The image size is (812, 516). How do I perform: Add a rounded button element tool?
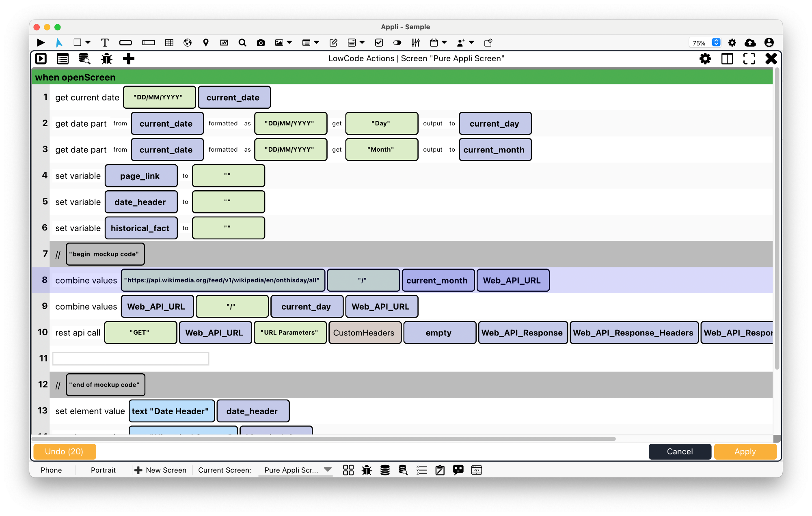click(125, 43)
